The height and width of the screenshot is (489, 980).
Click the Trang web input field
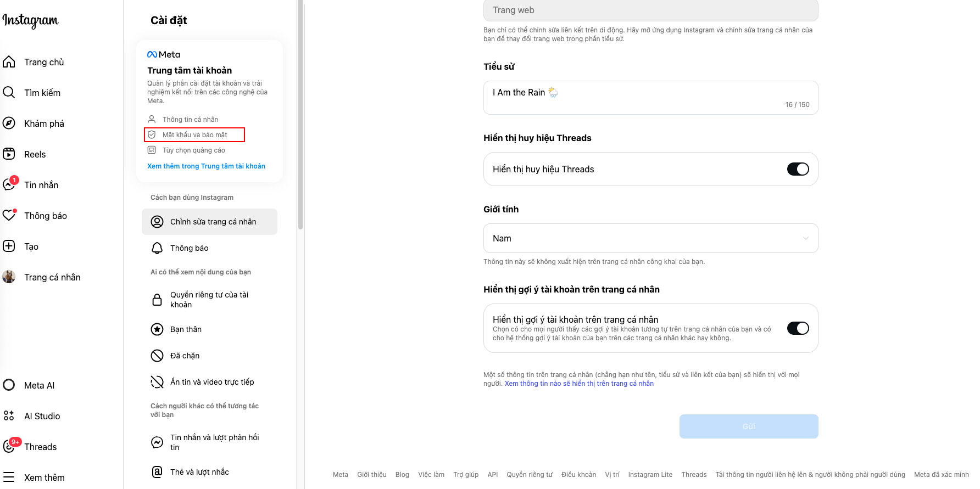(650, 10)
